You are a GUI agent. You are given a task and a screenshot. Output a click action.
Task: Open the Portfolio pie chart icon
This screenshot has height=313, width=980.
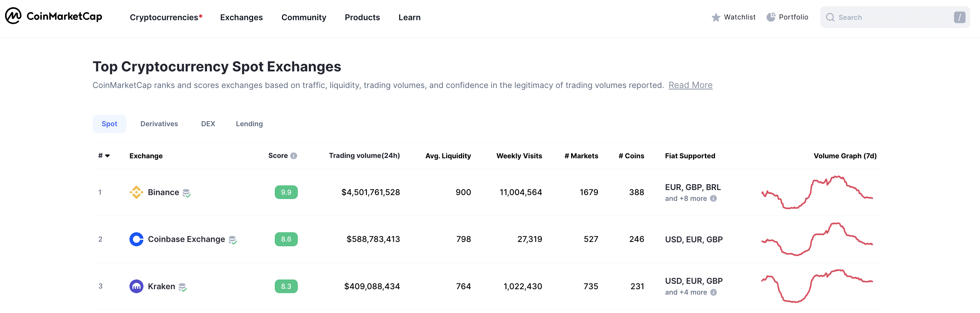click(771, 17)
